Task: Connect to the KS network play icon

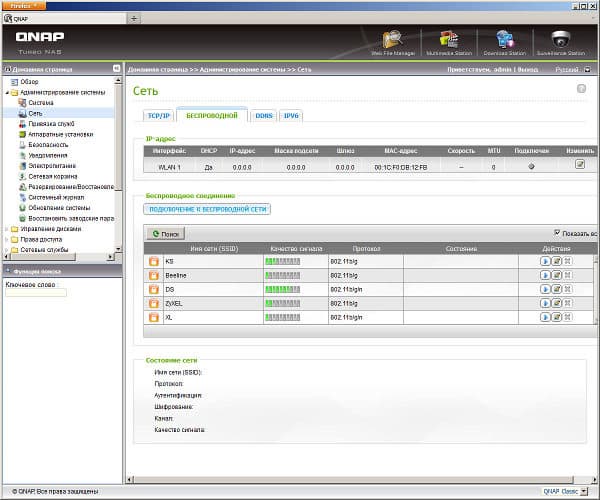Action: (x=545, y=261)
